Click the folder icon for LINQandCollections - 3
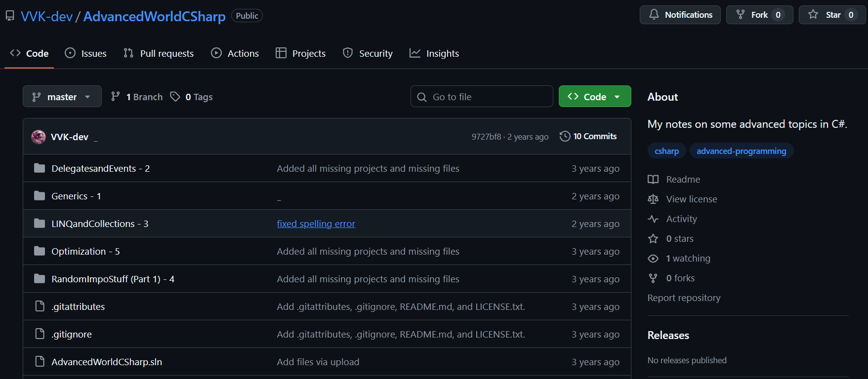This screenshot has width=868, height=379. coord(40,224)
